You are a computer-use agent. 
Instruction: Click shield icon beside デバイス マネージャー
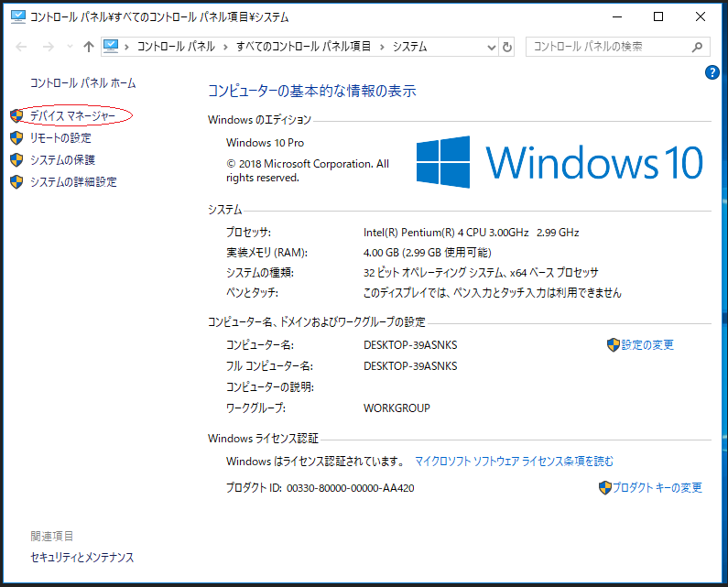click(16, 115)
